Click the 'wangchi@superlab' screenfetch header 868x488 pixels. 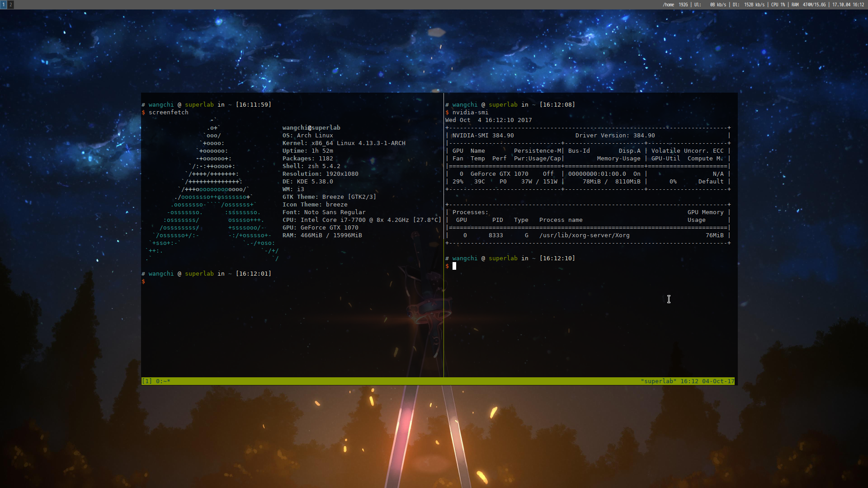311,128
